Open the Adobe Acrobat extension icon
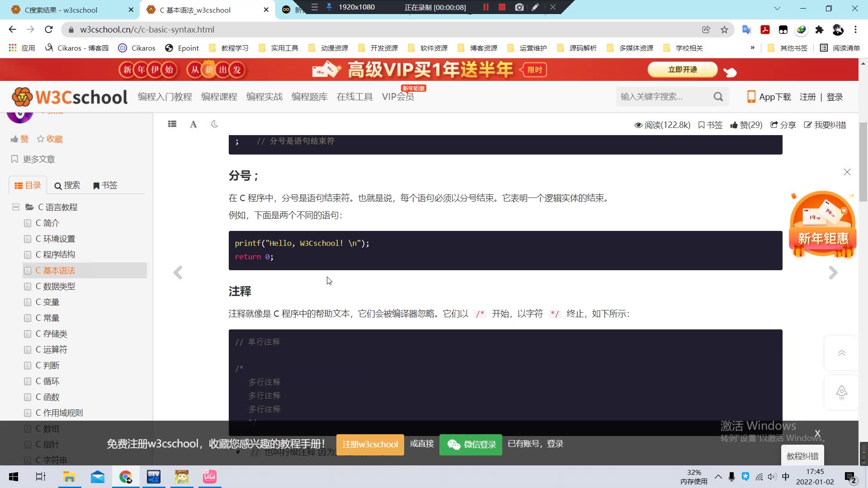 tap(765, 29)
